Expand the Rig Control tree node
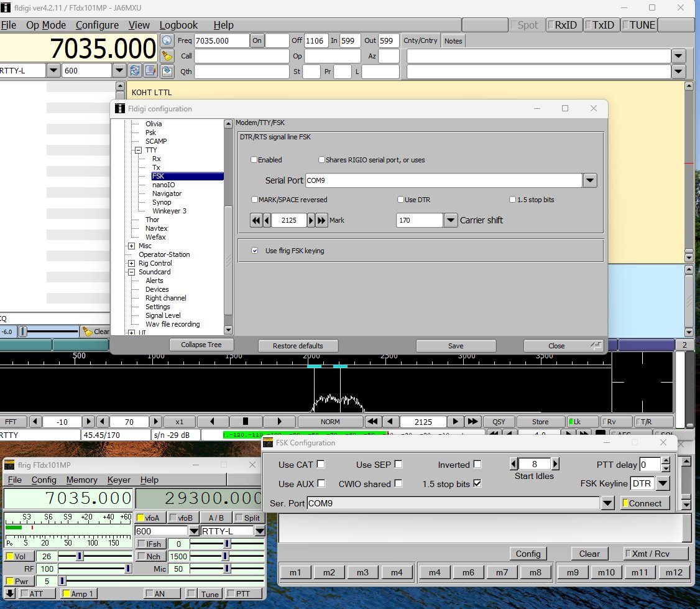Viewport: 700px width, 609px height. [131, 263]
